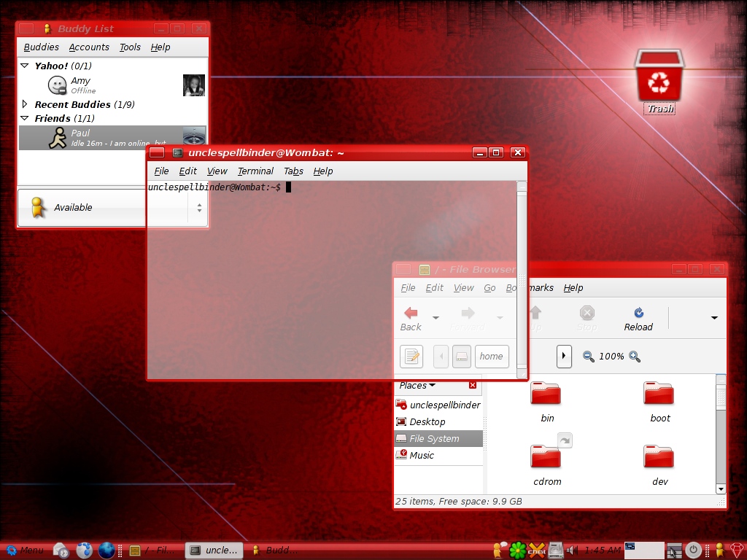The width and height of the screenshot is (747, 560).
Task: Click Paul's water drop buddy icon
Action: pos(194,136)
